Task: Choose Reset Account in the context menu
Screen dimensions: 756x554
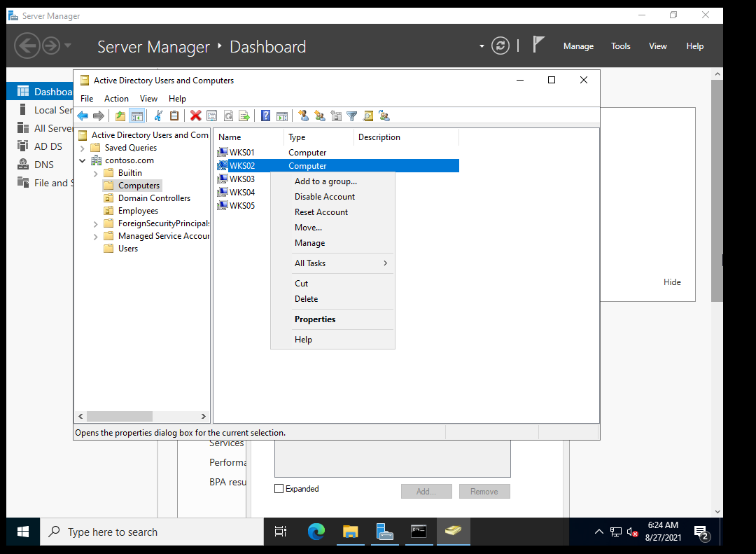Action: [x=332, y=212]
